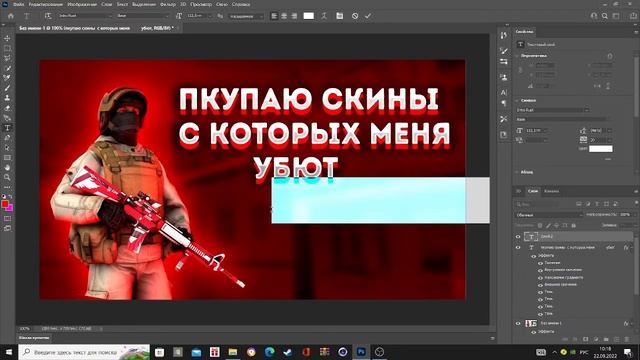Select the Lasso tool

pyautogui.click(x=7, y=58)
